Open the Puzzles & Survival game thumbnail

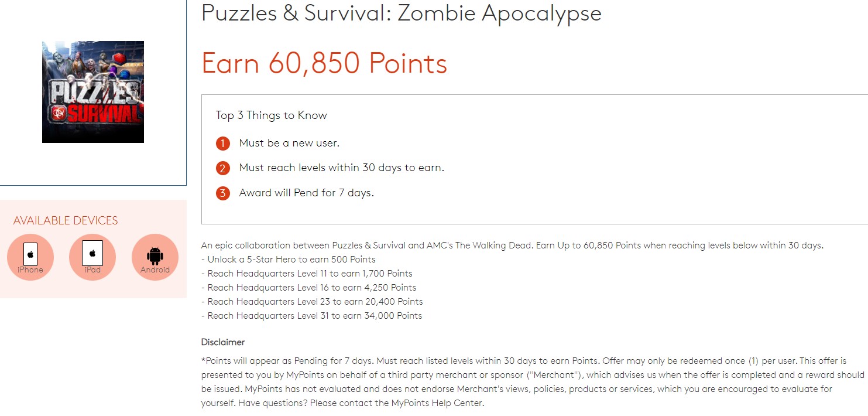pyautogui.click(x=92, y=91)
